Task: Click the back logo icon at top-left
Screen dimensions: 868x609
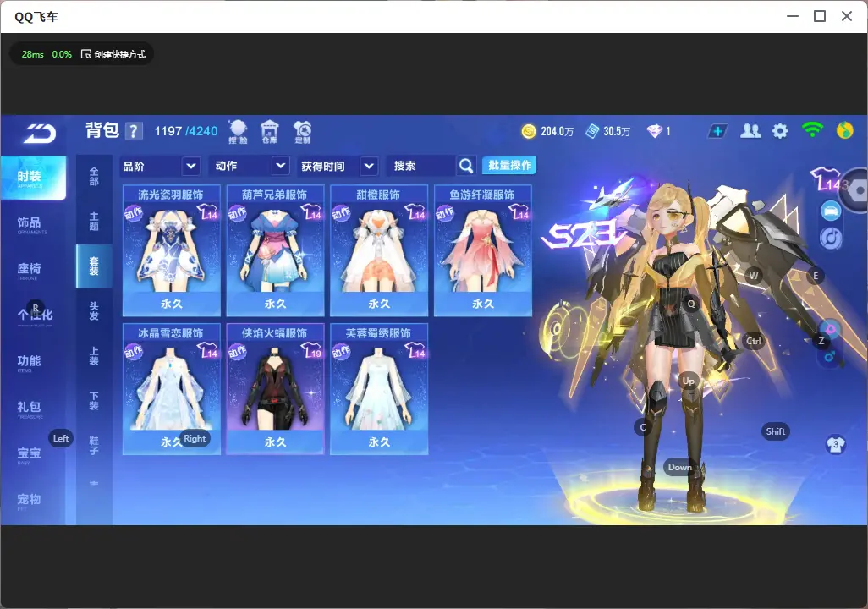Action: pos(39,134)
